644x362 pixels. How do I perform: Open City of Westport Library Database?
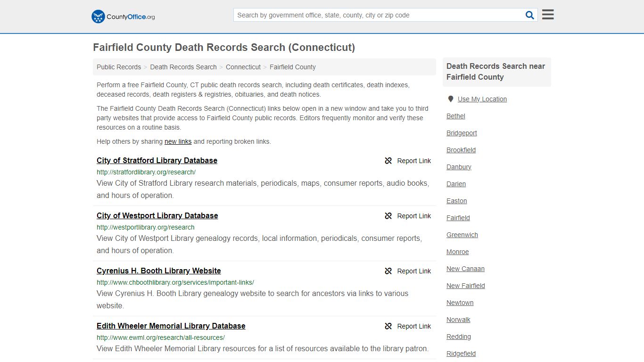157,215
